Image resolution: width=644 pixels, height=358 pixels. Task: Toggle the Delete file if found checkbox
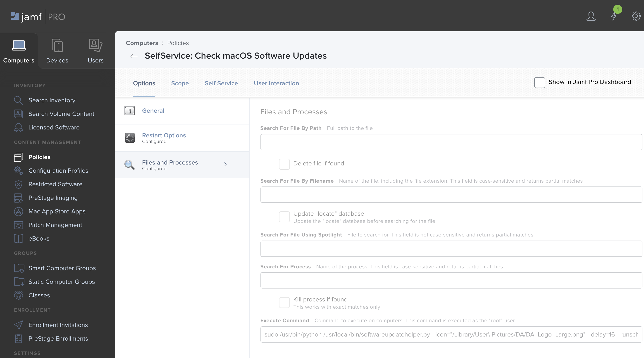pos(284,164)
